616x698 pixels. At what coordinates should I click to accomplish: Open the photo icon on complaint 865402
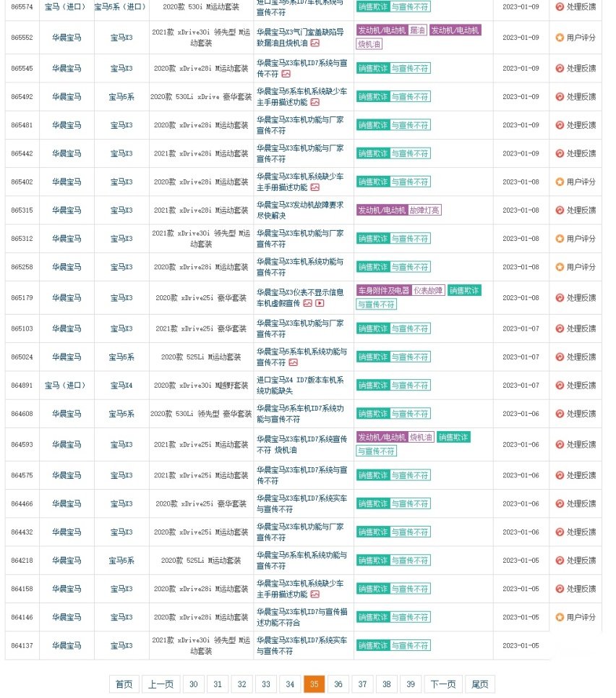315,187
